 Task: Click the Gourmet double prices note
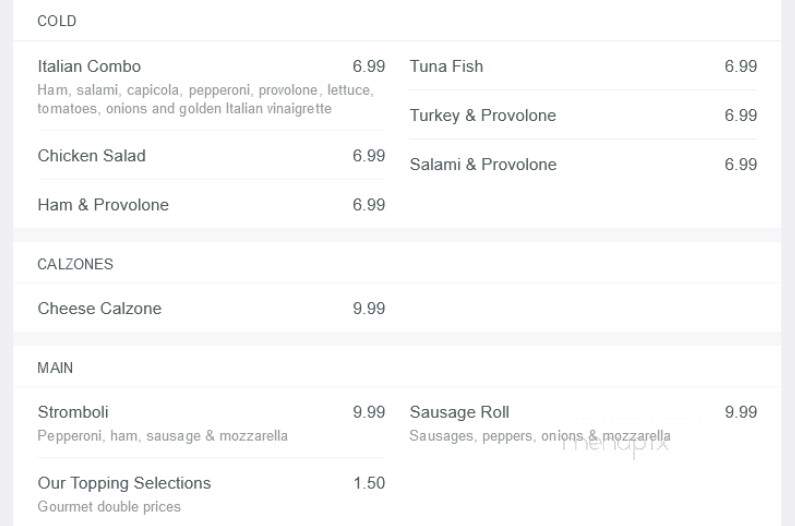[109, 507]
